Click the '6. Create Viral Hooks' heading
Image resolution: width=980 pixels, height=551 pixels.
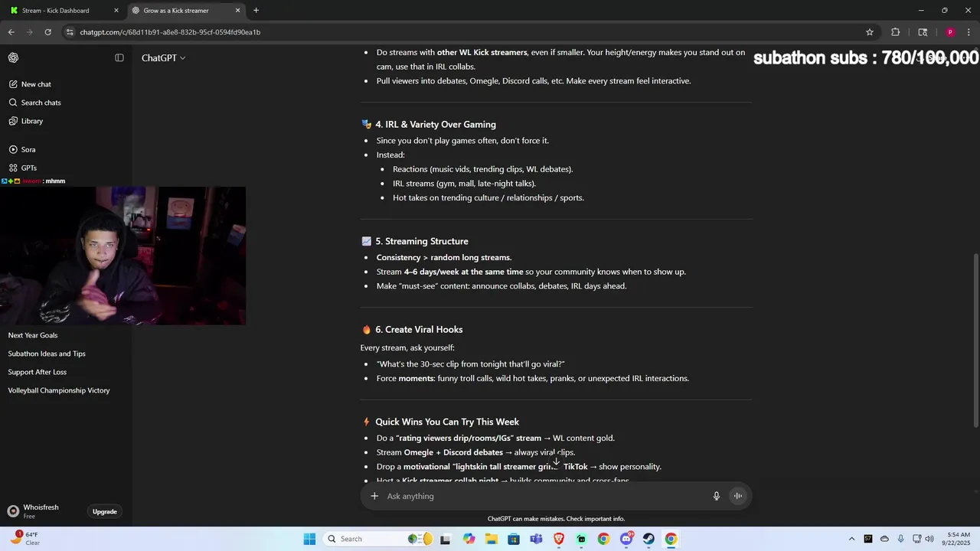point(419,330)
